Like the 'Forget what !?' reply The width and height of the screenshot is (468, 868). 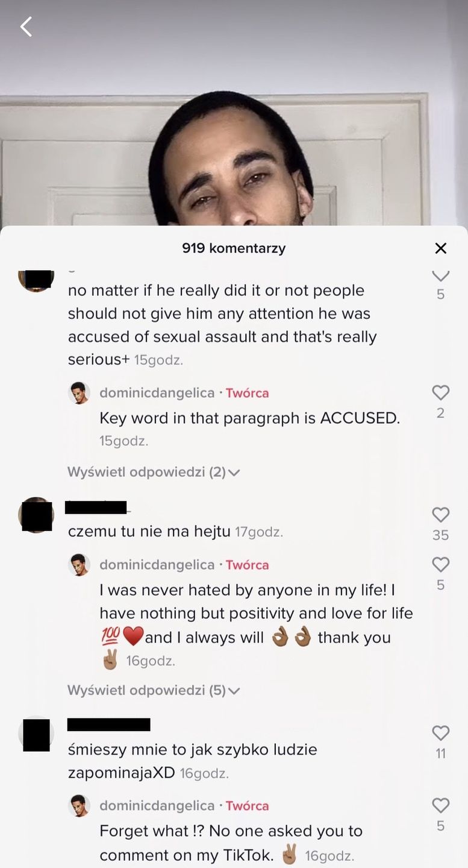(441, 805)
